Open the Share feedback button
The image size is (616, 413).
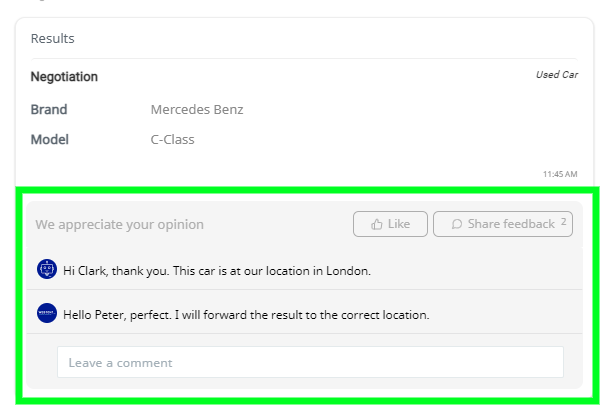503,224
